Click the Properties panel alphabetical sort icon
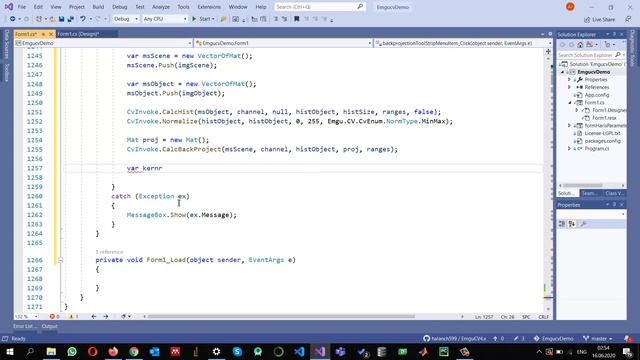The width and height of the screenshot is (640, 360). pos(572,224)
